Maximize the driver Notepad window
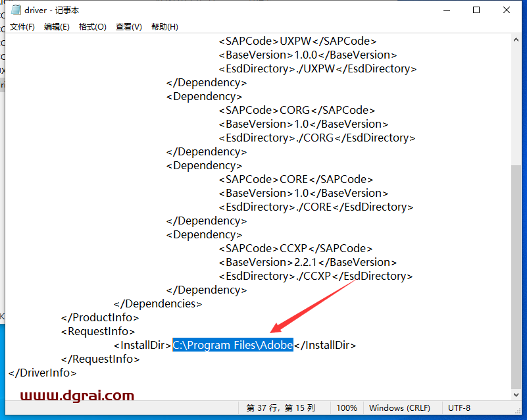Image resolution: width=527 pixels, height=420 pixels. pos(476,10)
